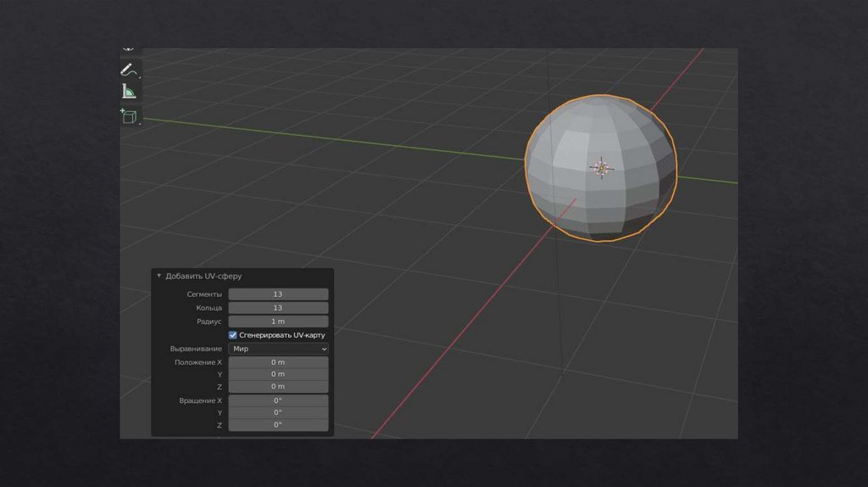Click the Положение Y field
This screenshot has width=868, height=487.
pyautogui.click(x=278, y=374)
